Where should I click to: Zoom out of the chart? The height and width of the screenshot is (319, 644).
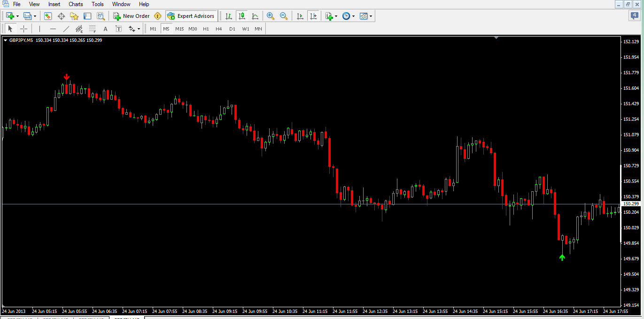click(284, 16)
